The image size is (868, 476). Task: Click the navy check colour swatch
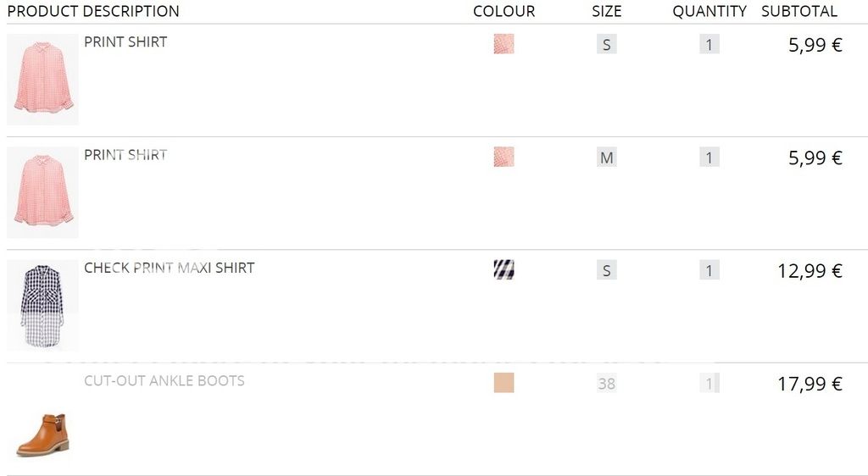[x=504, y=270]
